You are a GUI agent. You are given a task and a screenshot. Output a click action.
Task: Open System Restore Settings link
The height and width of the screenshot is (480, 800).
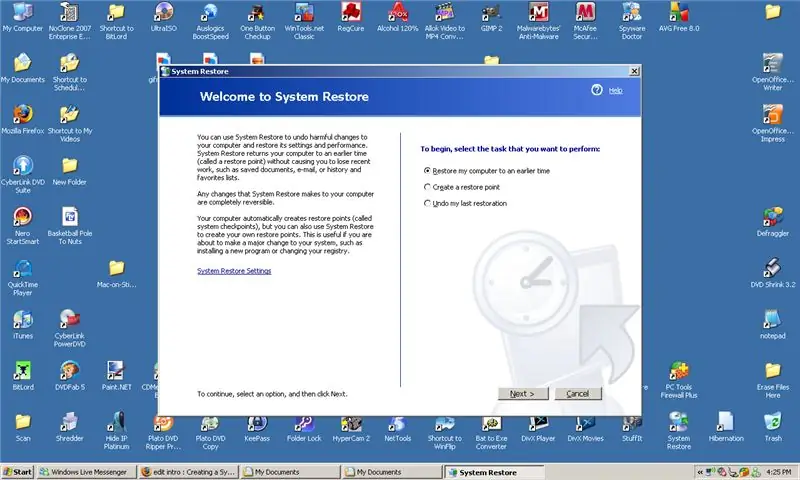[234, 271]
